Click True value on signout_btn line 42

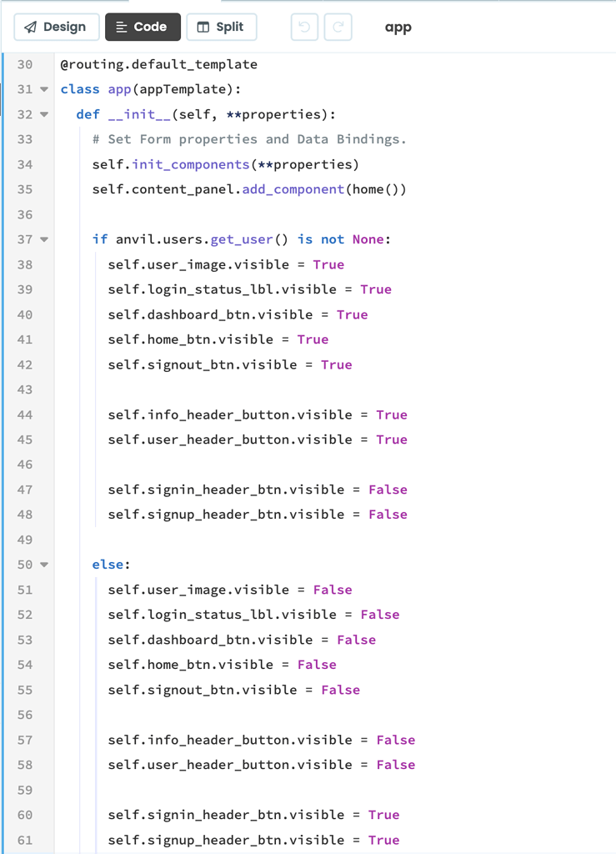336,365
